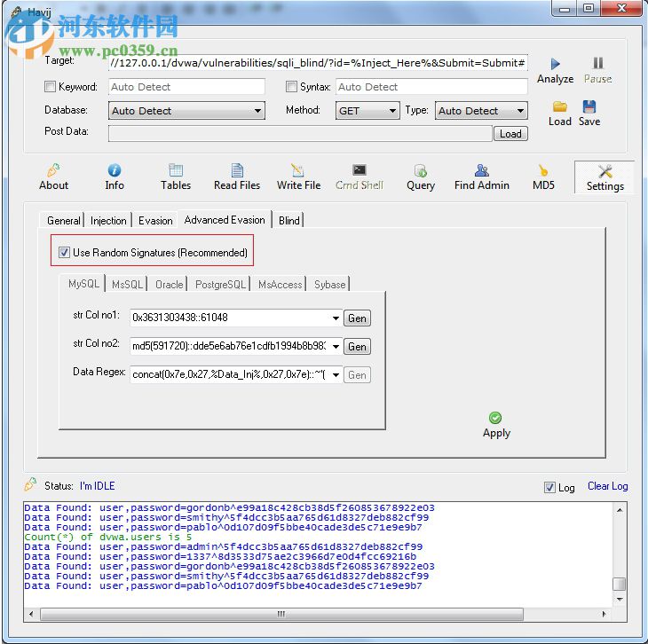Click Gen button for str Col no2
648x644 pixels.
357,346
